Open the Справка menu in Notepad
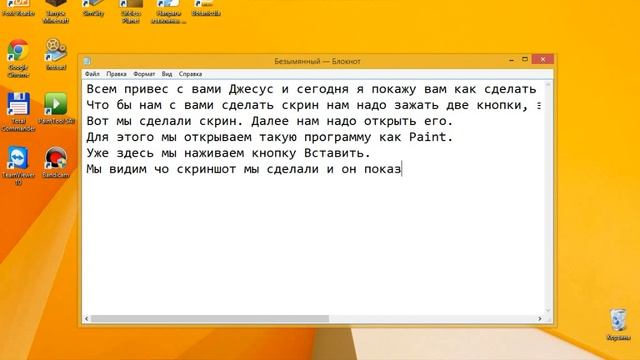Image resolution: width=640 pixels, height=360 pixels. point(190,74)
